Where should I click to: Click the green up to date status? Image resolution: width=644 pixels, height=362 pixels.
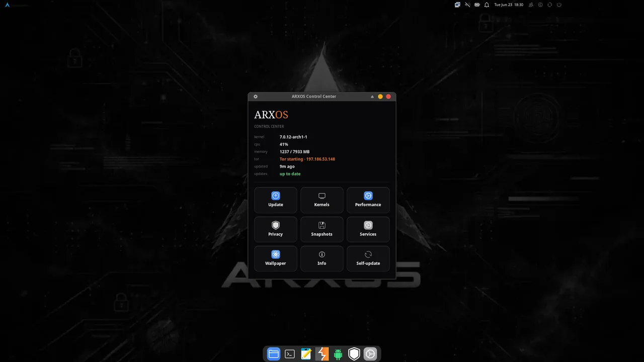pyautogui.click(x=290, y=174)
